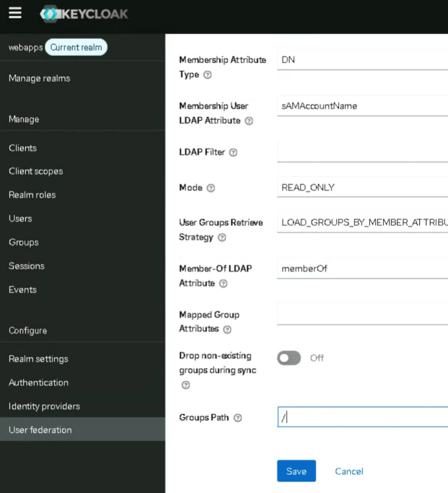Screen dimensions: 448x493
Task: Go to Clients in sidebar
Action: (22, 148)
